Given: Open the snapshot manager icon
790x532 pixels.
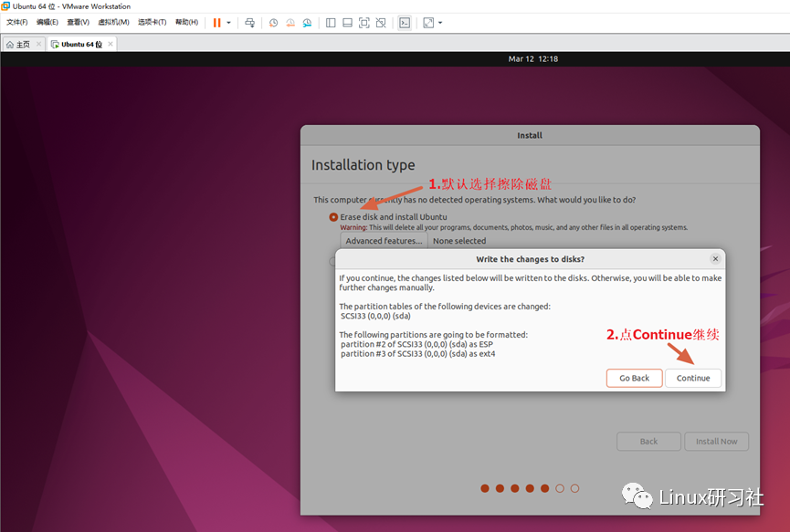Looking at the screenshot, I should pyautogui.click(x=307, y=23).
